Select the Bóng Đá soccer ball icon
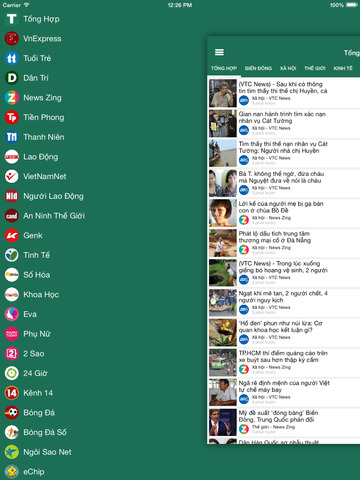The width and height of the screenshot is (360, 480). (x=12, y=413)
